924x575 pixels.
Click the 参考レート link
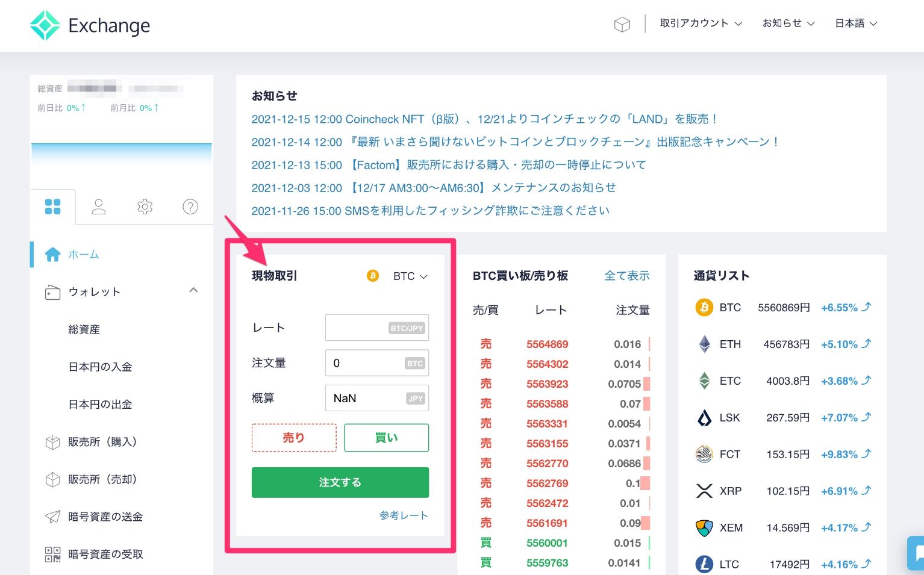[404, 515]
